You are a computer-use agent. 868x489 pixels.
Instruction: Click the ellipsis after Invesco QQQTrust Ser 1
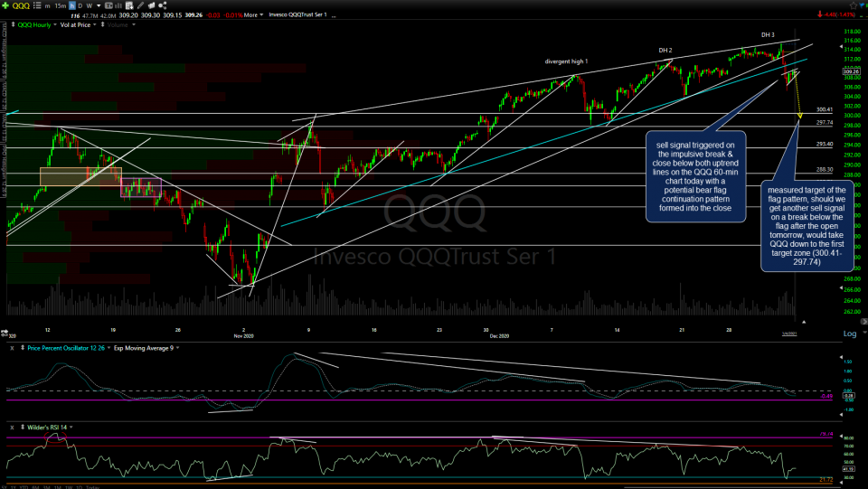click(334, 15)
